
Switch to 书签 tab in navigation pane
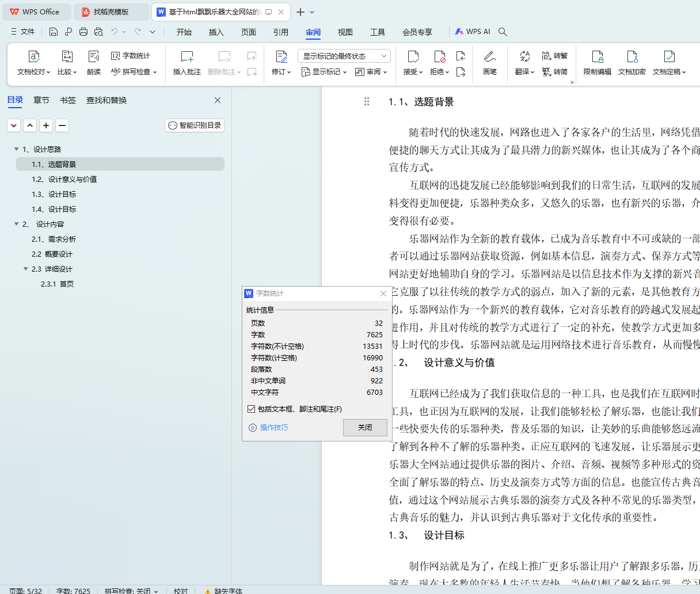pos(68,100)
